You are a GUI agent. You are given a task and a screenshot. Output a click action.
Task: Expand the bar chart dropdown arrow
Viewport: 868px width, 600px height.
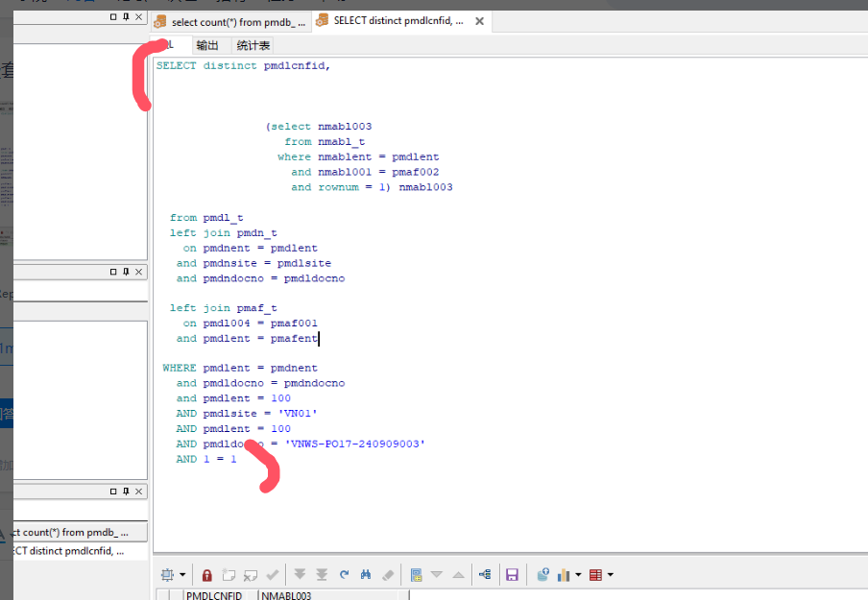click(x=578, y=574)
